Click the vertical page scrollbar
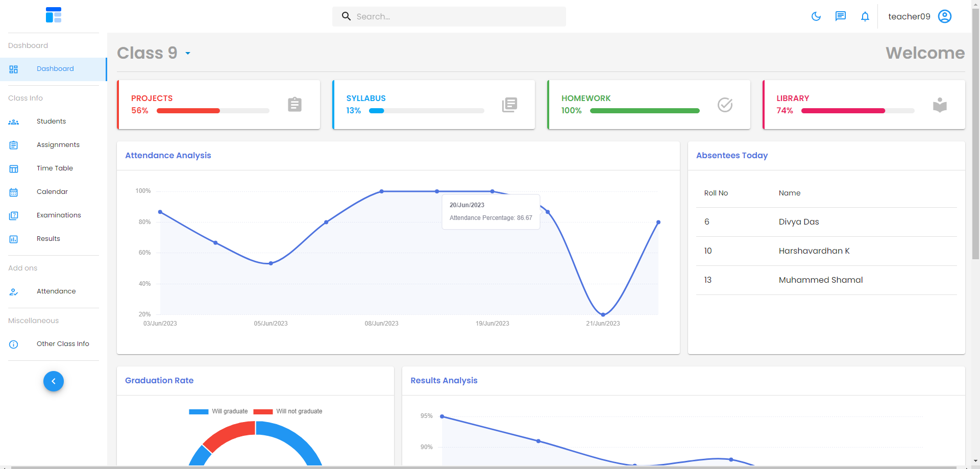 (975, 134)
